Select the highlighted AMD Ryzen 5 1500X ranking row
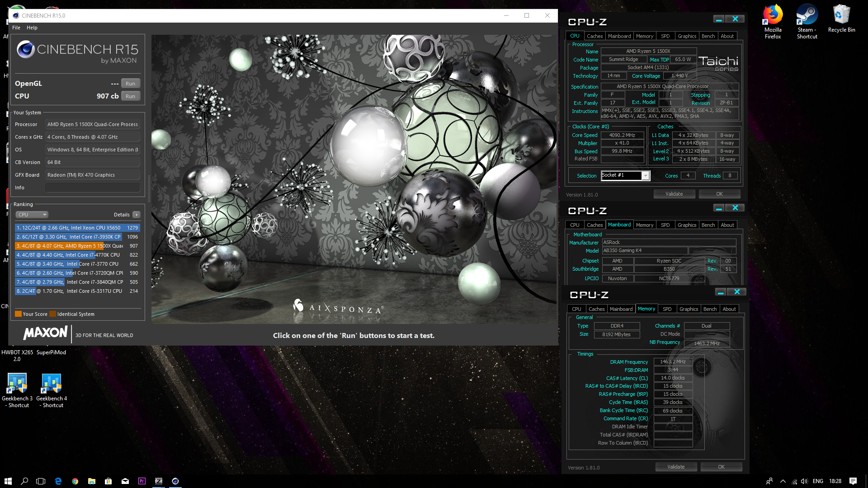The image size is (868, 488). click(77, 246)
